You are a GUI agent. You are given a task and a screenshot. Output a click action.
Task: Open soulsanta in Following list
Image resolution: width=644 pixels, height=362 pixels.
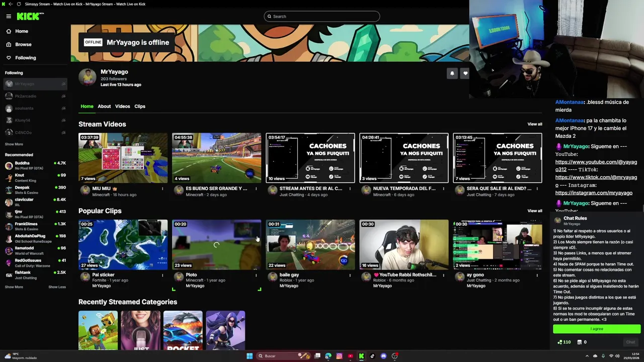35,108
